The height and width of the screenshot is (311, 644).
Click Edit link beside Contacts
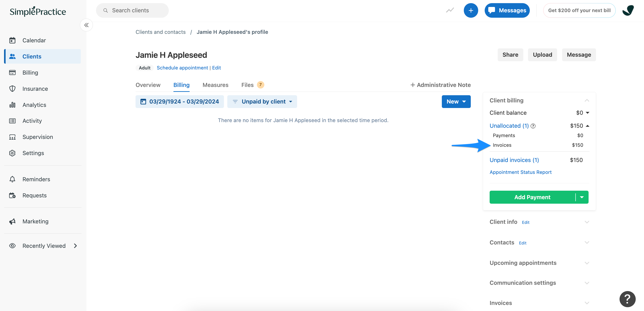coord(523,243)
